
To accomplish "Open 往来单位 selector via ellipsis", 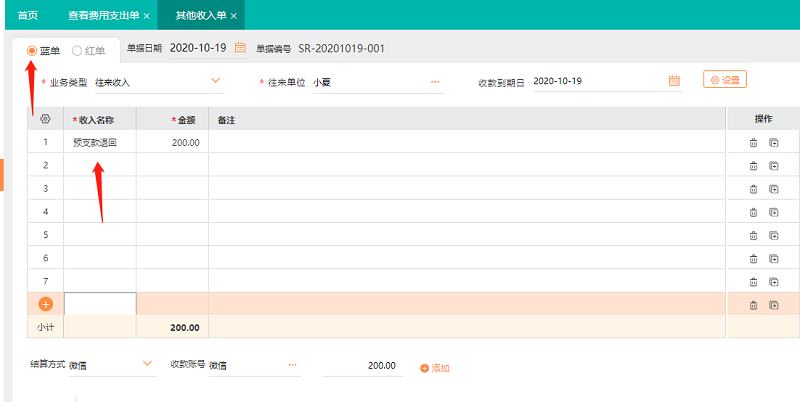I will pos(435,81).
